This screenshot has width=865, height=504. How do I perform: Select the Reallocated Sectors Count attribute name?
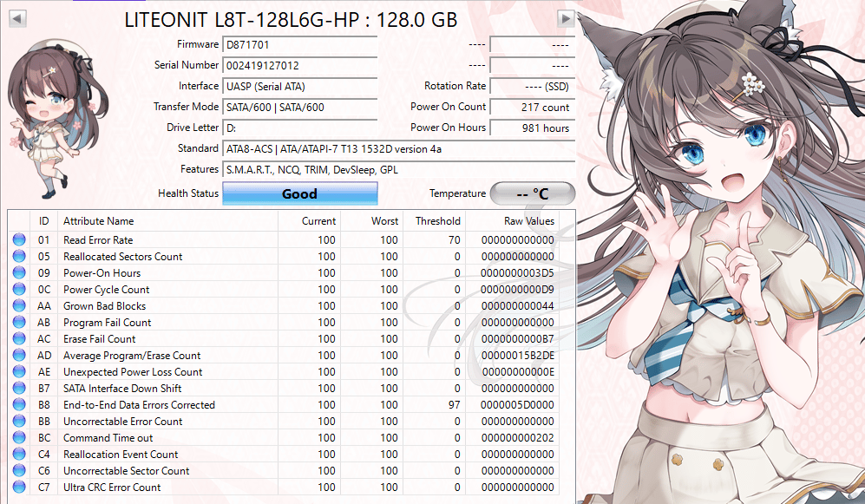click(122, 257)
